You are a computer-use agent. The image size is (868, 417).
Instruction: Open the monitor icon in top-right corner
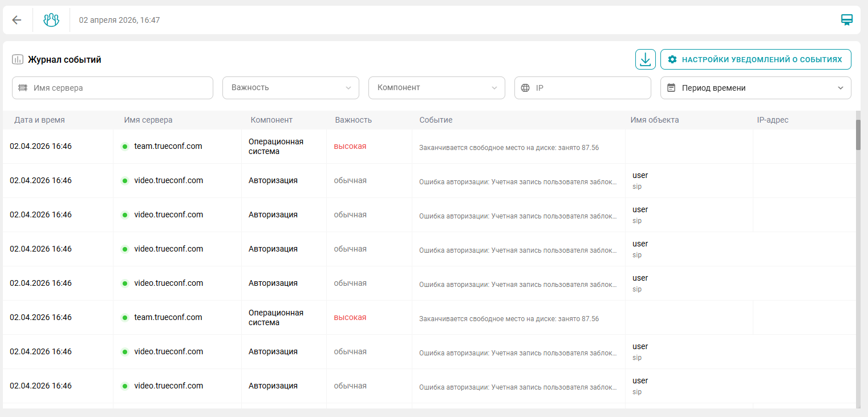(x=847, y=20)
